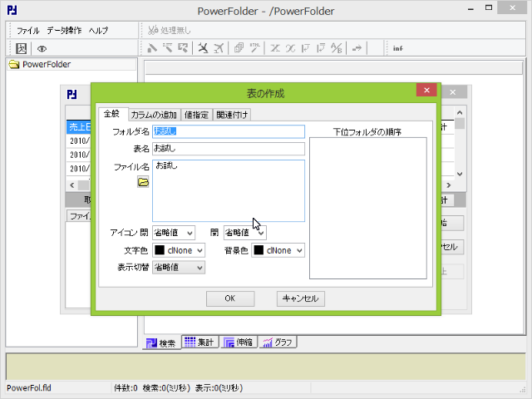Close the background dialog behind 表の作成

pos(452,92)
